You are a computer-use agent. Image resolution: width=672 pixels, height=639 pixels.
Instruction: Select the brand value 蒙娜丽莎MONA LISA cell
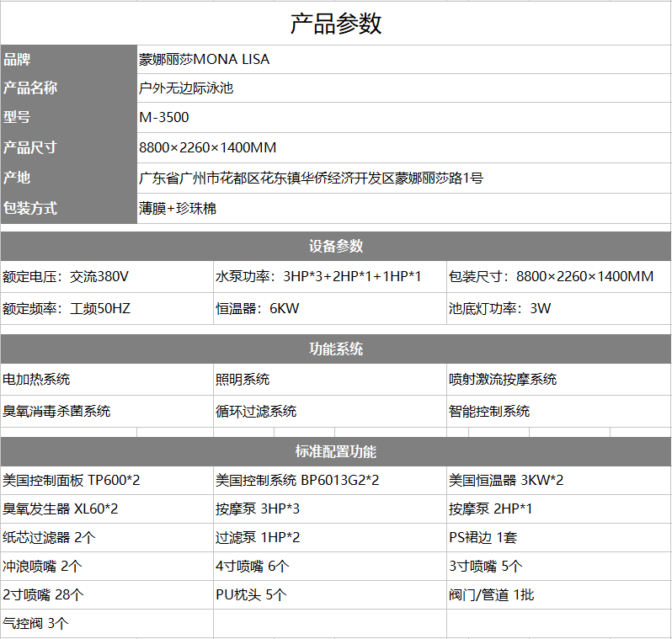pyautogui.click(x=205, y=60)
